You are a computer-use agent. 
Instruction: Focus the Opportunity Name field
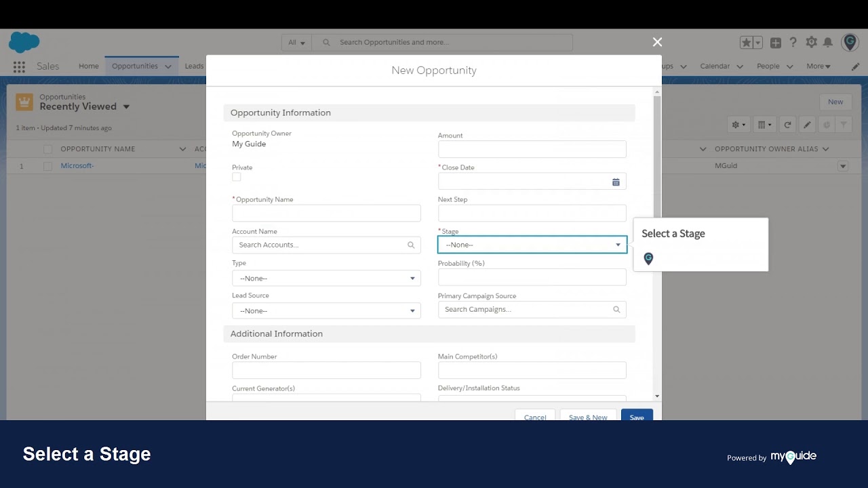click(326, 213)
